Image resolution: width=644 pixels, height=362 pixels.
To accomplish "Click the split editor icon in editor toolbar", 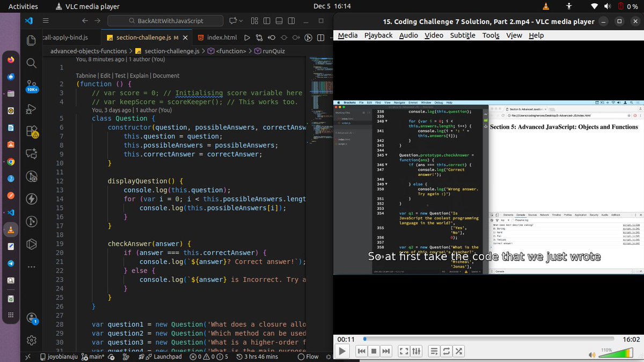I will pos(320,38).
